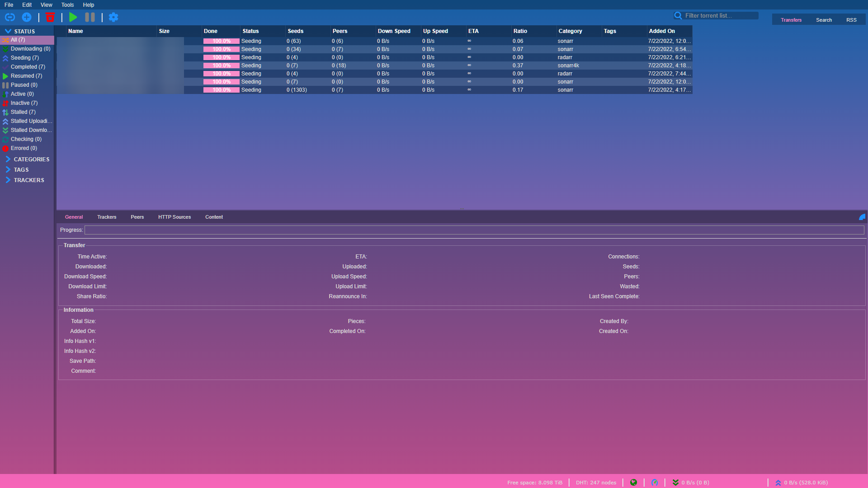Resume the selected torrent with the green play icon
The image size is (868, 488).
[73, 17]
